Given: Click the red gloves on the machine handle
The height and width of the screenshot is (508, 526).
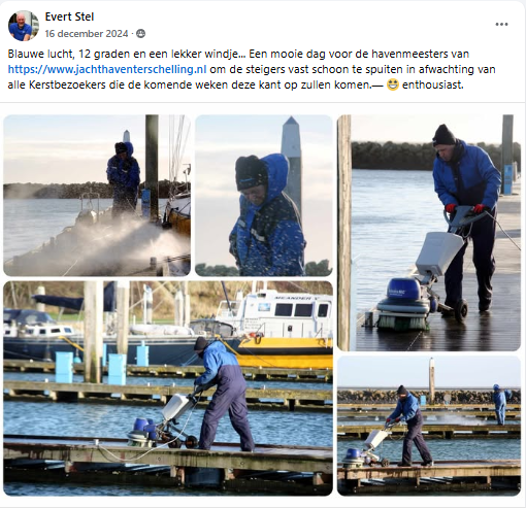Looking at the screenshot, I should click(x=465, y=208).
